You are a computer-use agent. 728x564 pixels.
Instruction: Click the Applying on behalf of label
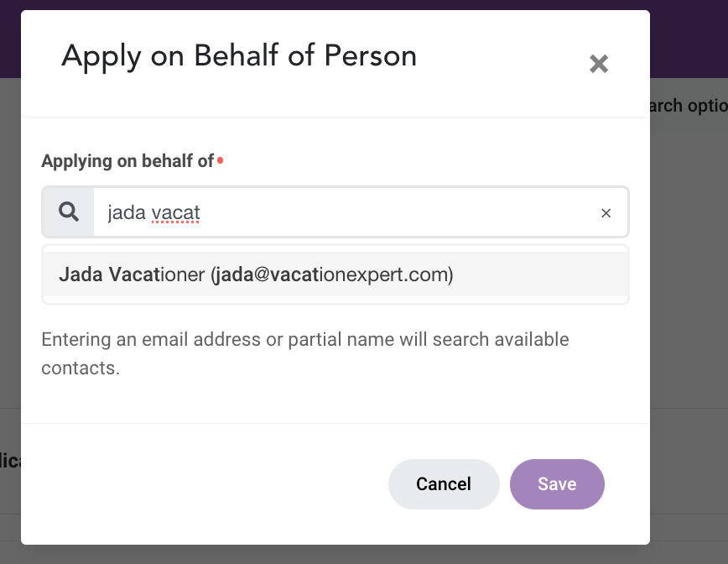pyautogui.click(x=127, y=161)
